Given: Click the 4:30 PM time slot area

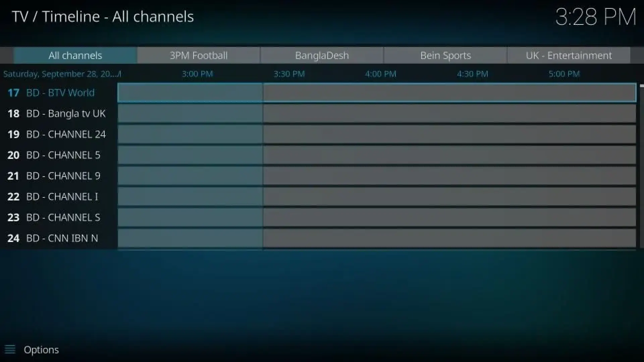Looking at the screenshot, I should [472, 74].
